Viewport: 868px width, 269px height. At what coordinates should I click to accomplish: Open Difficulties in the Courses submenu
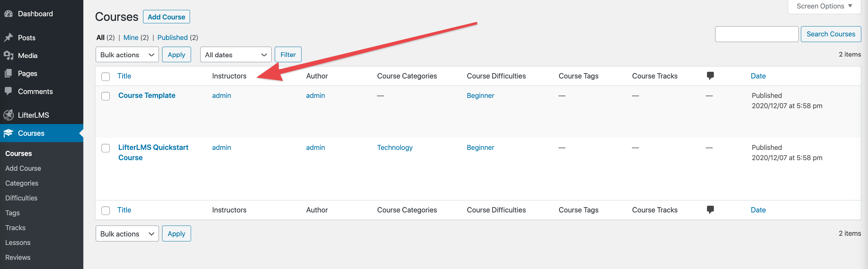(x=21, y=198)
